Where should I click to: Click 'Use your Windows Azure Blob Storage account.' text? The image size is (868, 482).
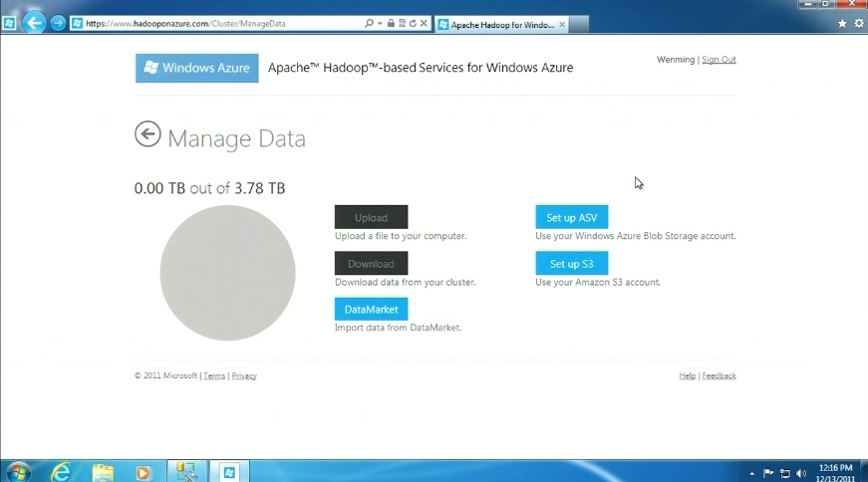pos(635,236)
